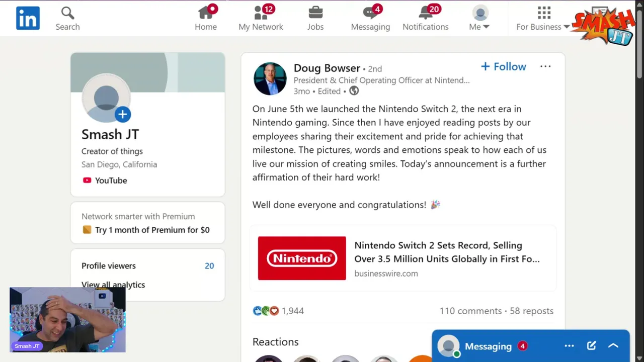Open Messaging from the top navigation

click(x=370, y=18)
